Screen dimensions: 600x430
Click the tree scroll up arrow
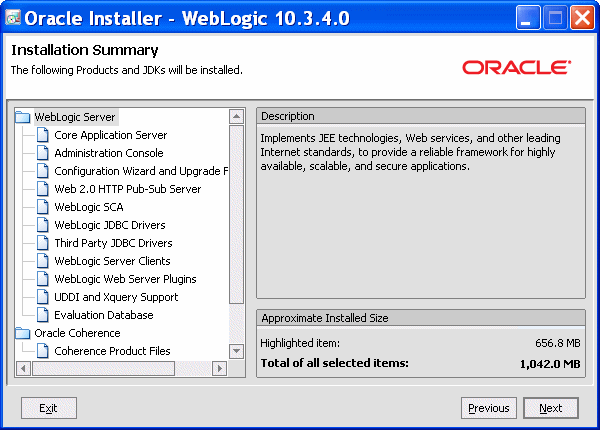[x=236, y=116]
